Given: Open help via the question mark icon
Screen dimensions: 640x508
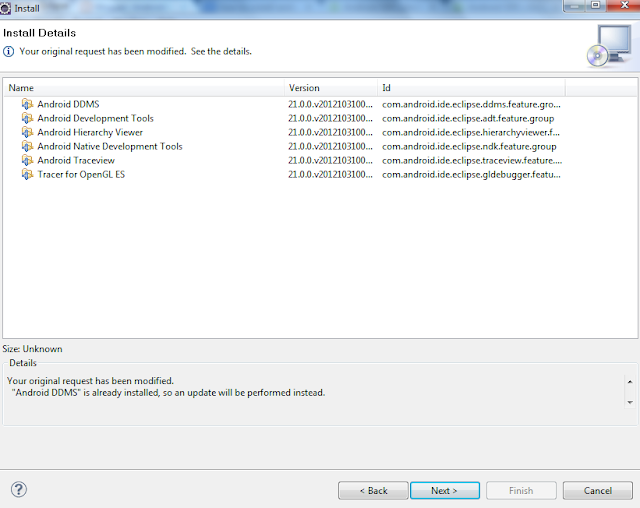Looking at the screenshot, I should pyautogui.click(x=19, y=489).
